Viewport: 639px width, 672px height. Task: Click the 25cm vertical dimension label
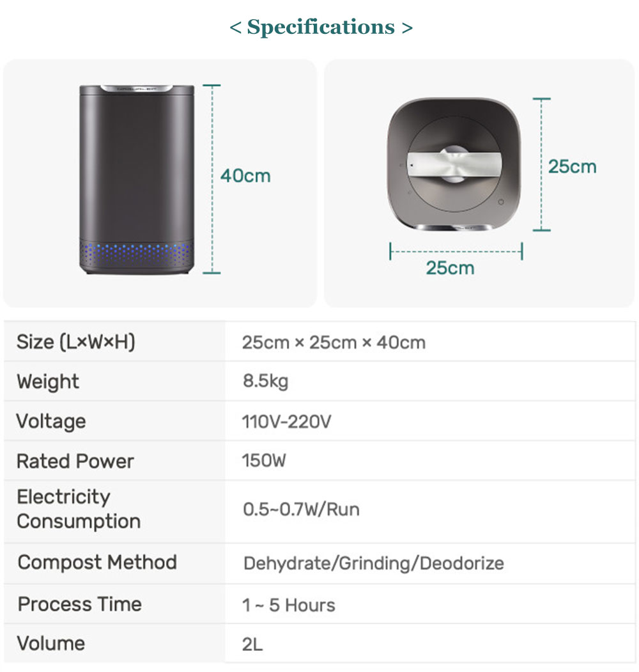[573, 167]
